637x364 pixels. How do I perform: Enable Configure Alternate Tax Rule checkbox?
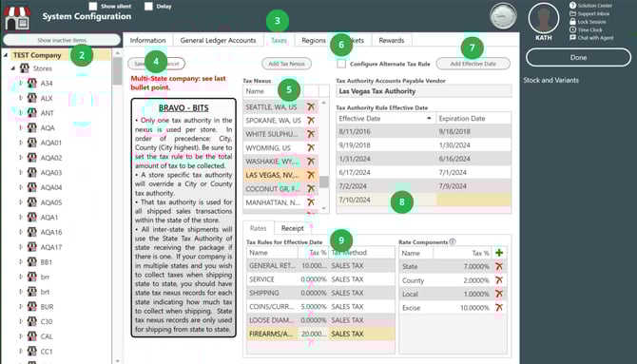(x=341, y=64)
